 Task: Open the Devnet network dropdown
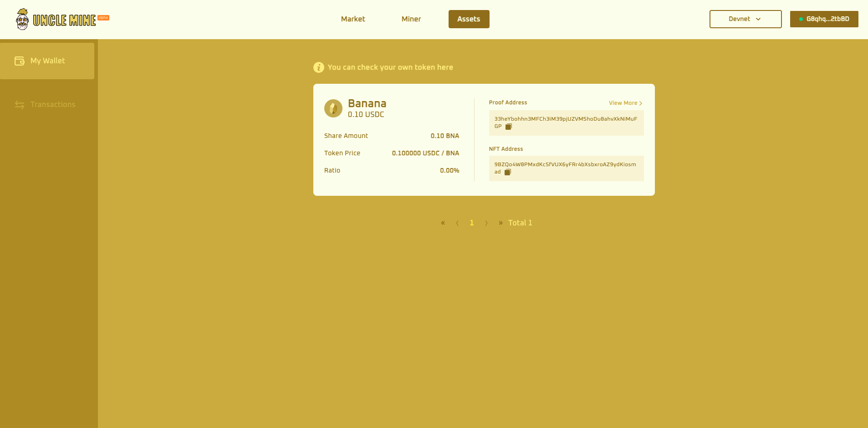(745, 19)
